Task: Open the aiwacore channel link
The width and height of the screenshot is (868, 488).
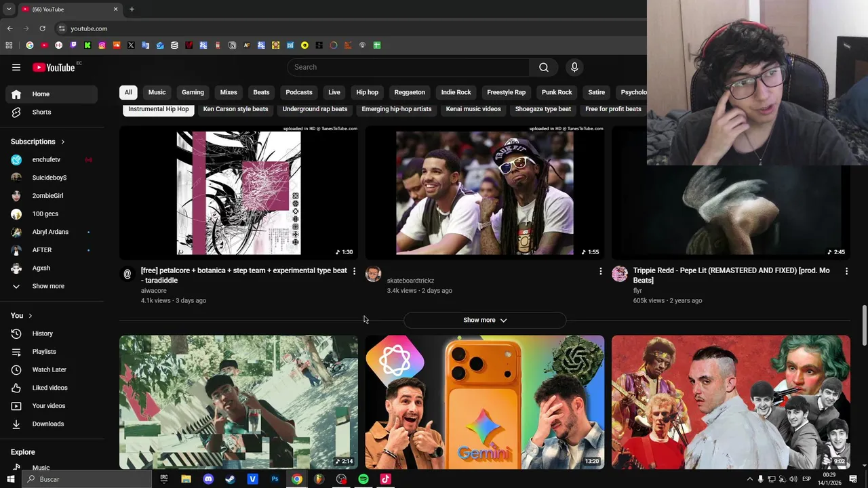Action: (153, 291)
